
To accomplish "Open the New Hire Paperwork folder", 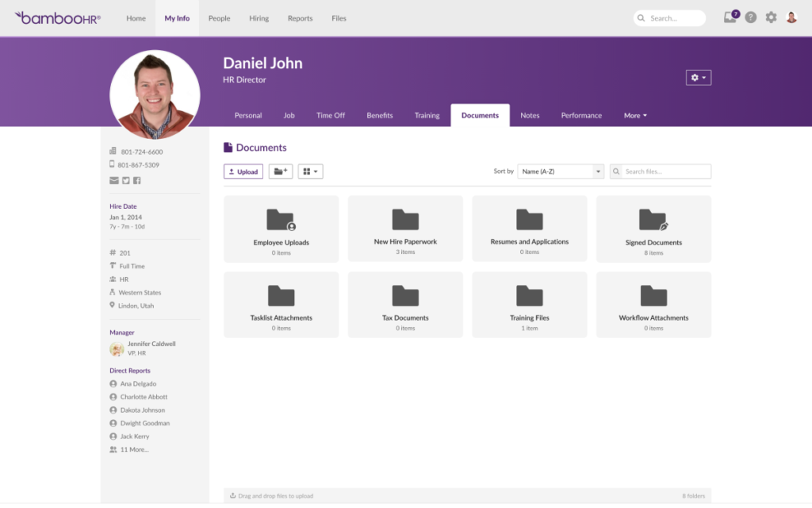I will pos(405,228).
